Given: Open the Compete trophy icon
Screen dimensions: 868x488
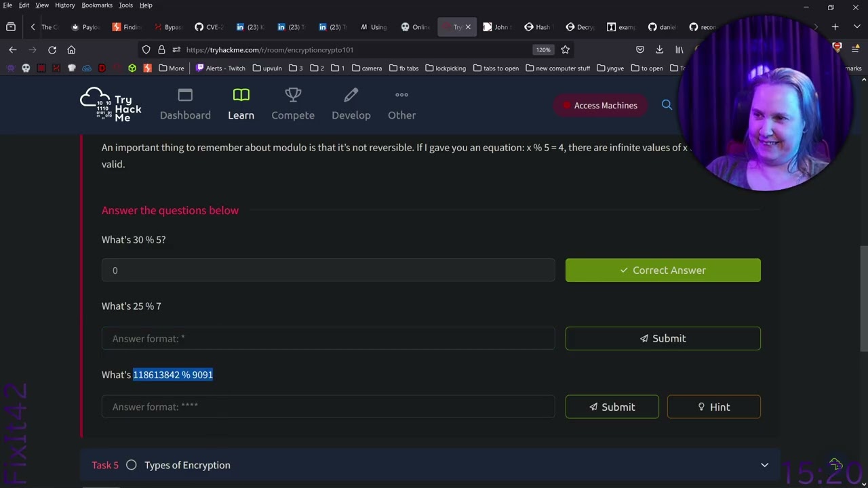Looking at the screenshot, I should point(293,96).
